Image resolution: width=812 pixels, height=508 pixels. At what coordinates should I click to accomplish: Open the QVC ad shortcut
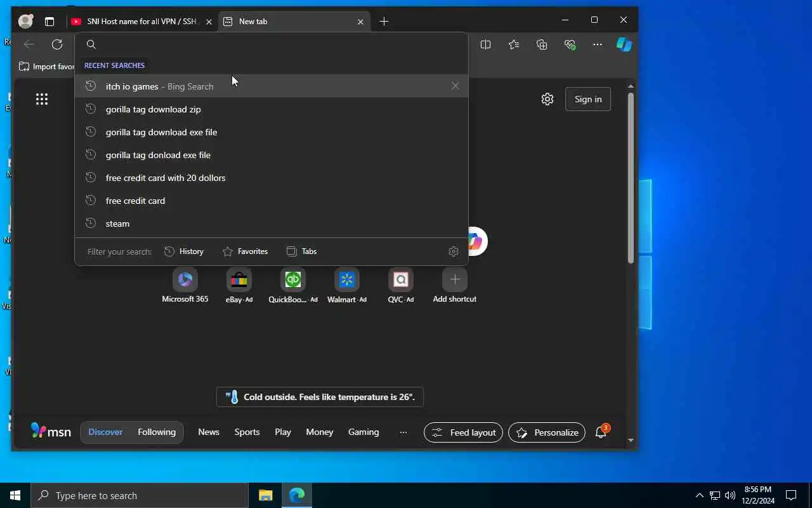(x=401, y=286)
